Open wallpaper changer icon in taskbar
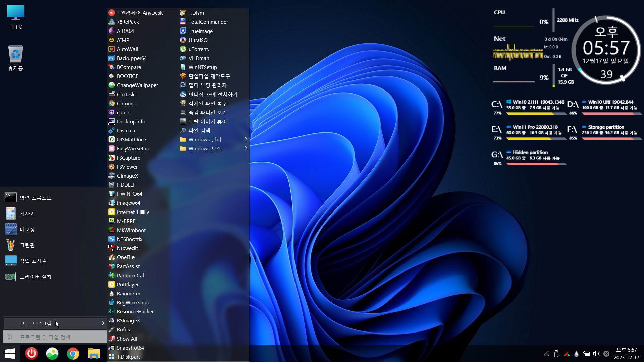Viewport: 644px width, 362px height. click(x=52, y=354)
